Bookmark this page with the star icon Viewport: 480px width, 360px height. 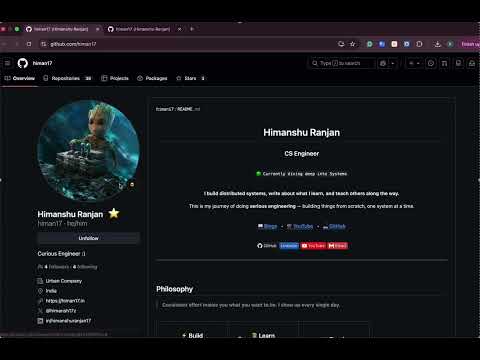click(x=353, y=44)
